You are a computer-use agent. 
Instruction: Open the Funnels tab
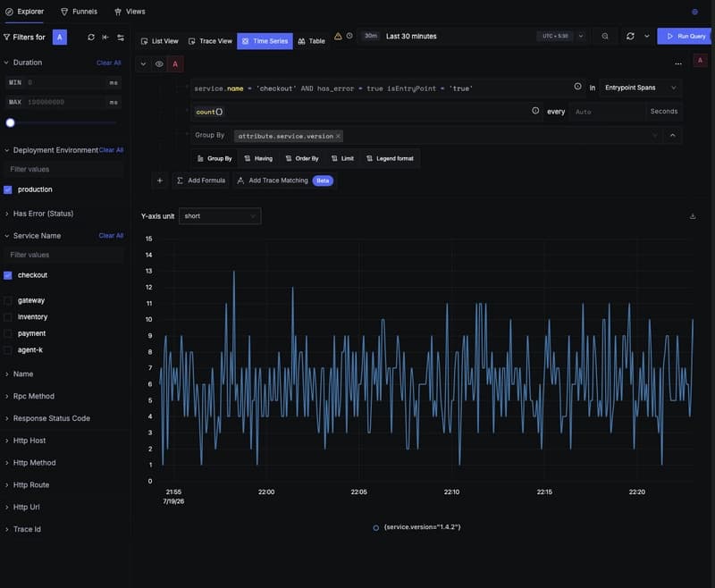pos(79,12)
